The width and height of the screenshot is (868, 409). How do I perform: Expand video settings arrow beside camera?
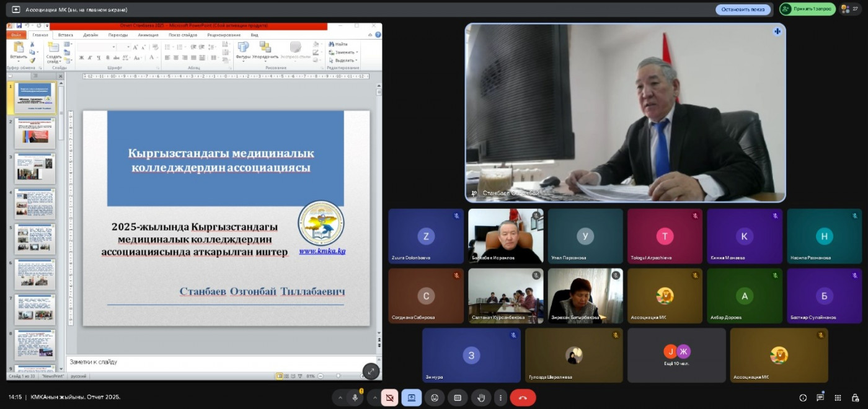[374, 398]
